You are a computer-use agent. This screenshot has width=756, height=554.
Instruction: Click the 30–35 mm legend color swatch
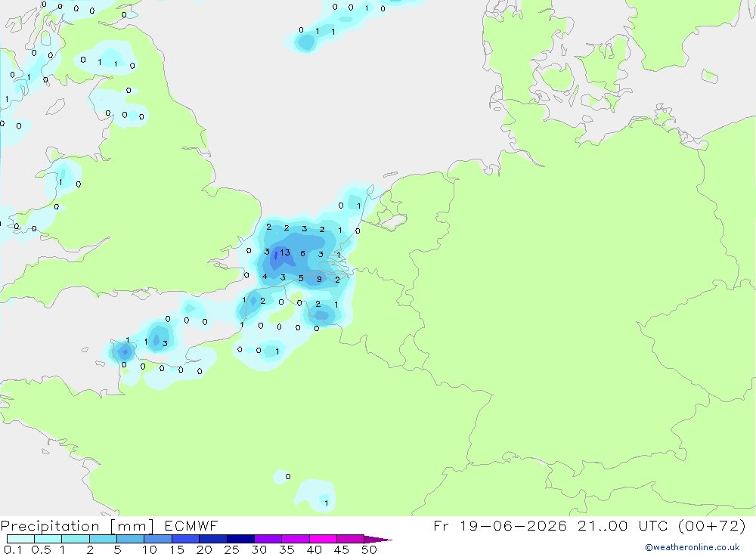click(x=268, y=539)
